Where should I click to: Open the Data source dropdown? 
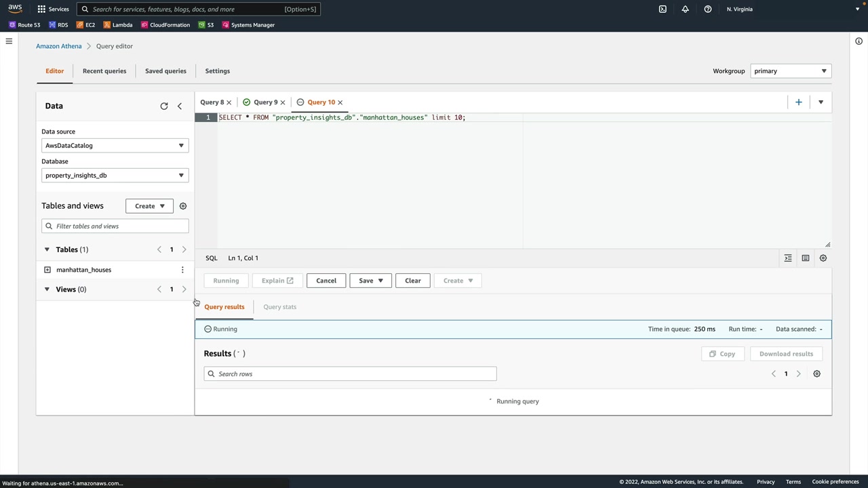click(x=115, y=146)
